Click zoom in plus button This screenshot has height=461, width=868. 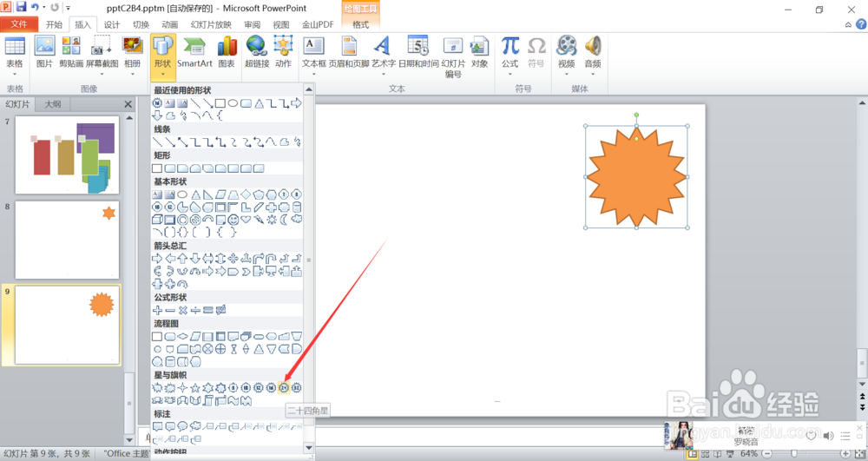click(x=845, y=453)
